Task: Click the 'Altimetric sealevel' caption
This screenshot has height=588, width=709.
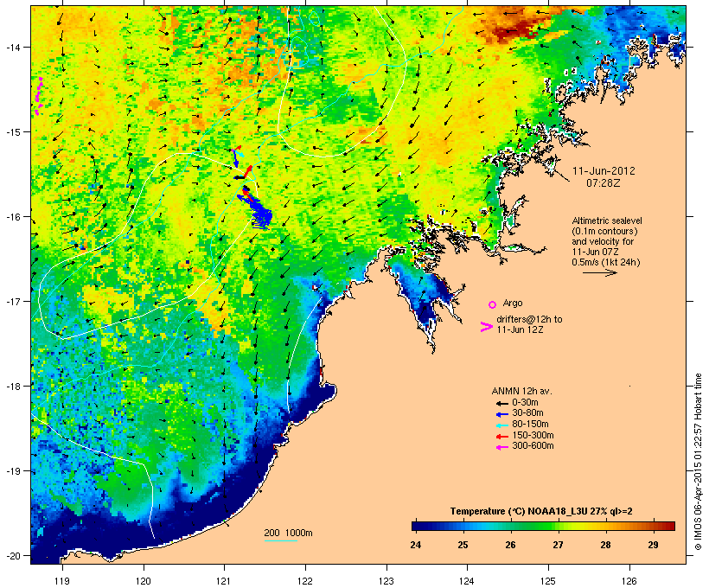Action: (607, 220)
